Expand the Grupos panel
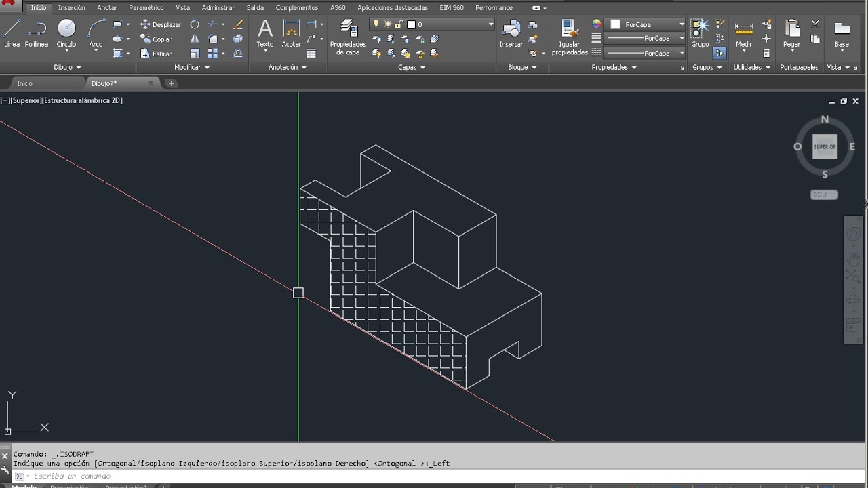This screenshot has width=868, height=488. pos(706,67)
